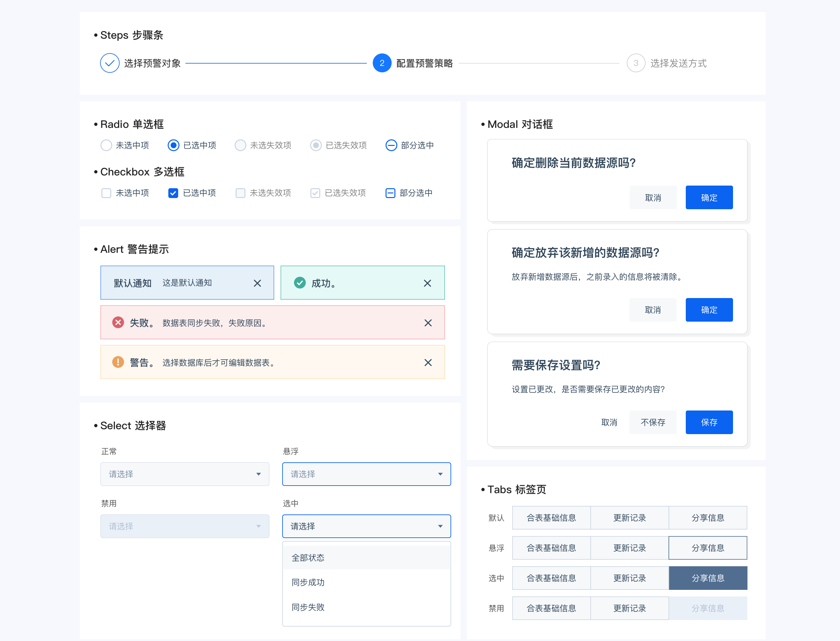The width and height of the screenshot is (840, 641).
Task: Open the 悬浮 select dropdown
Action: click(x=366, y=474)
